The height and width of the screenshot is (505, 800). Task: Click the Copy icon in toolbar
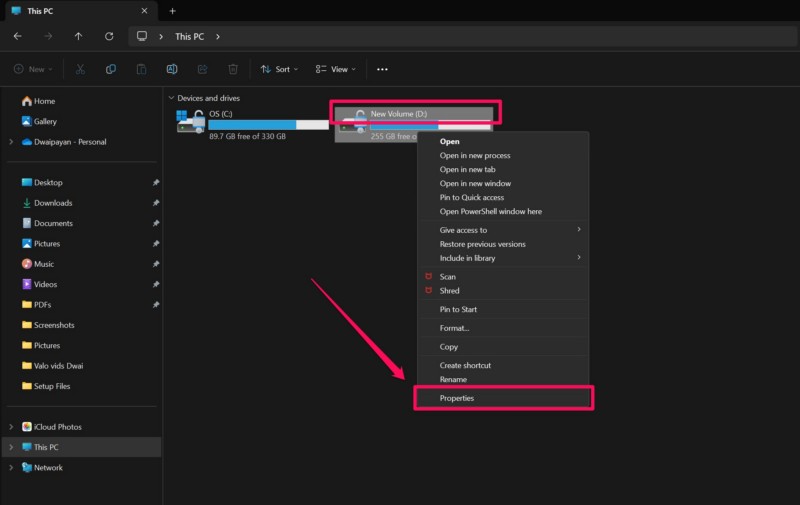pyautogui.click(x=111, y=69)
